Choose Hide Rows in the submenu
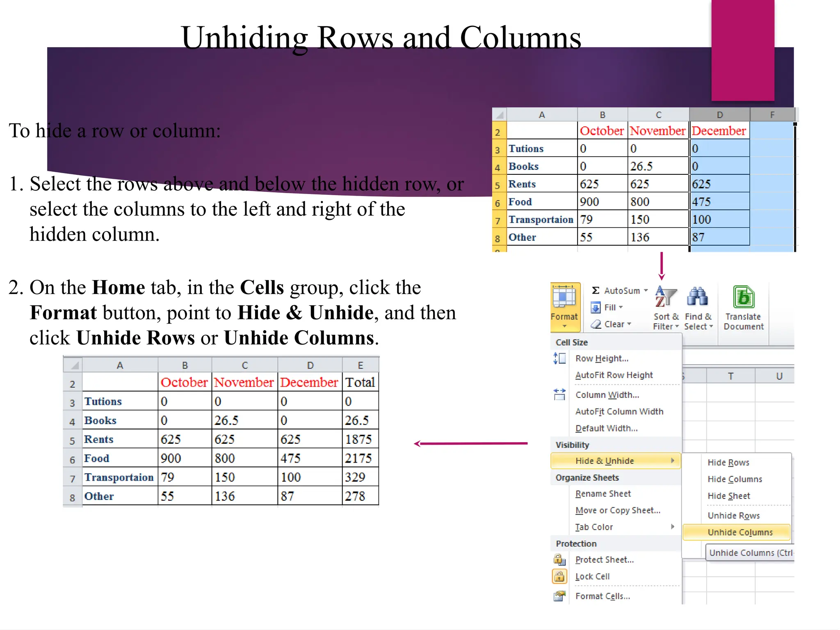This screenshot has width=840, height=630. (x=728, y=462)
